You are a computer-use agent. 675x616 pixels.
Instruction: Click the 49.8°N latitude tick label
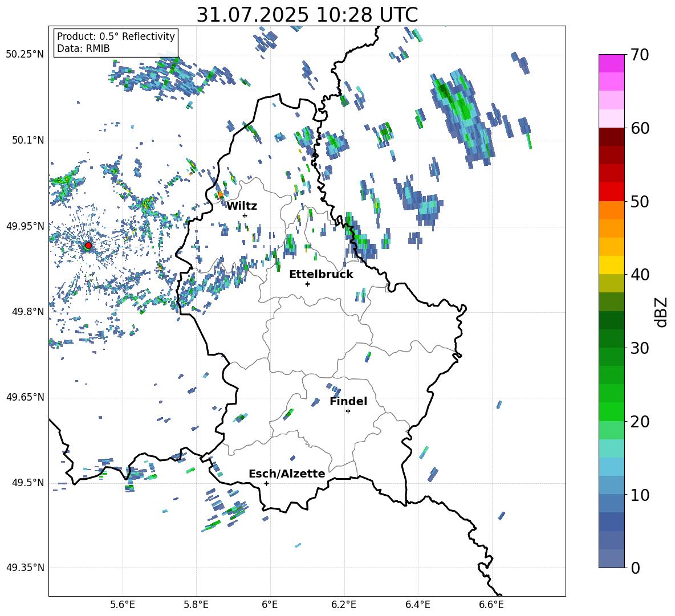[27, 312]
